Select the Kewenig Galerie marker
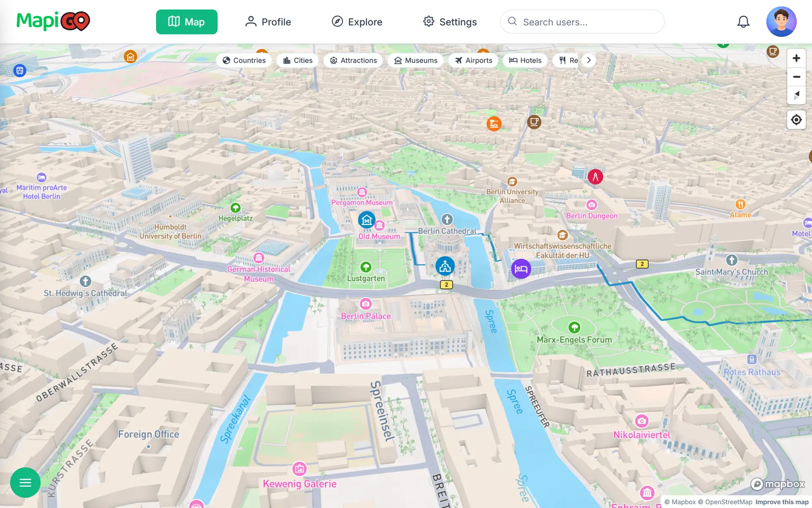The height and width of the screenshot is (508, 812). click(x=299, y=469)
